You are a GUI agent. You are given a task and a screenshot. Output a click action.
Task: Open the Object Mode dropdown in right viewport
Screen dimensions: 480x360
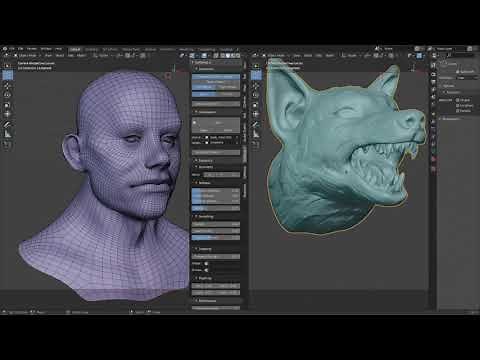coord(276,55)
